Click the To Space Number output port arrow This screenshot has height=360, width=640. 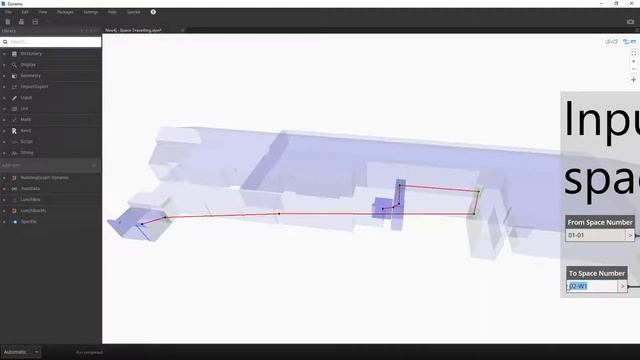pyautogui.click(x=622, y=286)
